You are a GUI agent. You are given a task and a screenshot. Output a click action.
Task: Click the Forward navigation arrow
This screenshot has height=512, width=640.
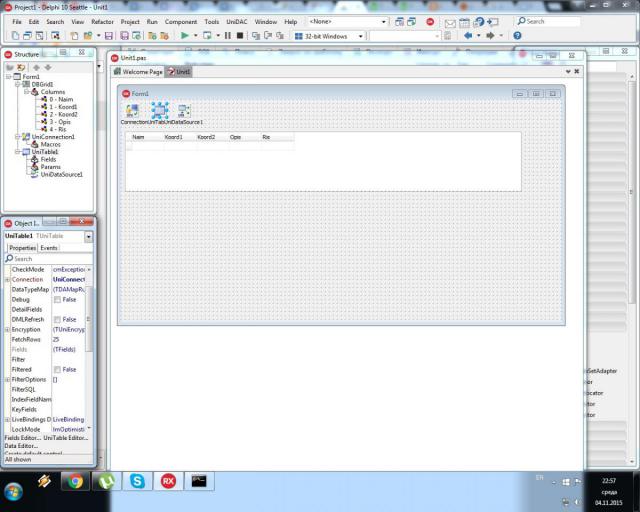point(490,36)
